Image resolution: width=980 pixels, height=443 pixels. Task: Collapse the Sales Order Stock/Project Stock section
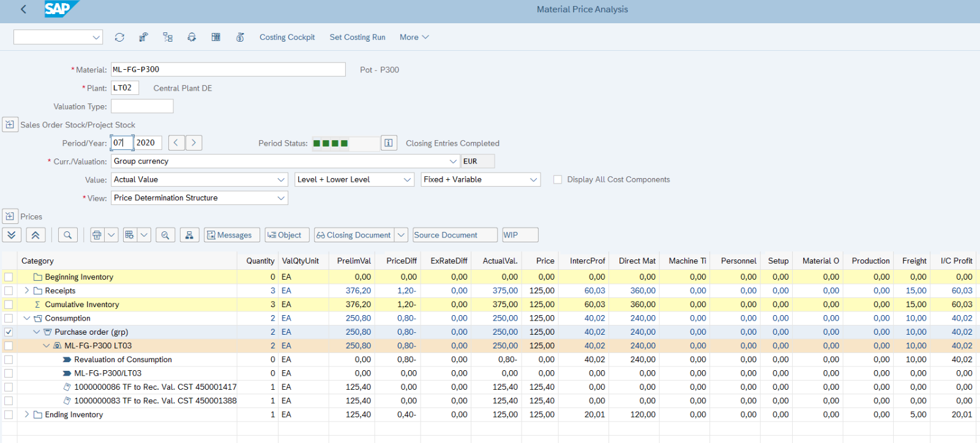(x=10, y=125)
